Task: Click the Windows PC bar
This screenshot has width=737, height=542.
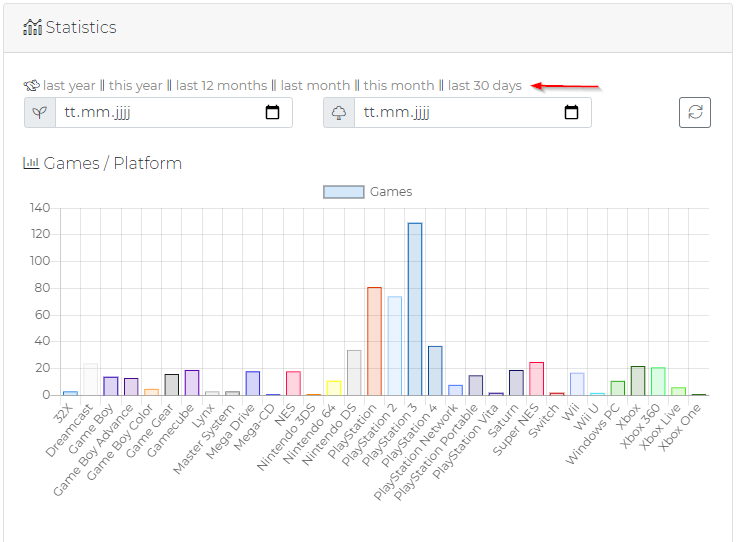Action: 618,388
